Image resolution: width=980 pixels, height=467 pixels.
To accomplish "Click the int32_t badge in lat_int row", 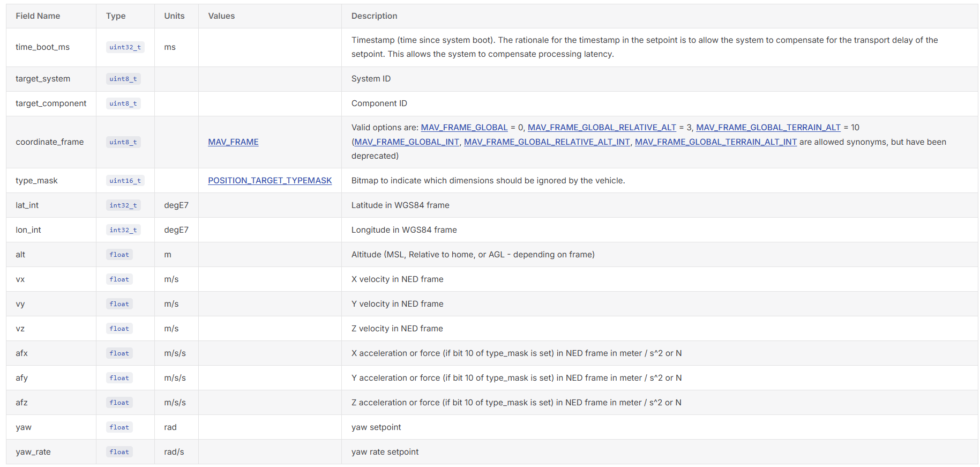I will pyautogui.click(x=123, y=205).
